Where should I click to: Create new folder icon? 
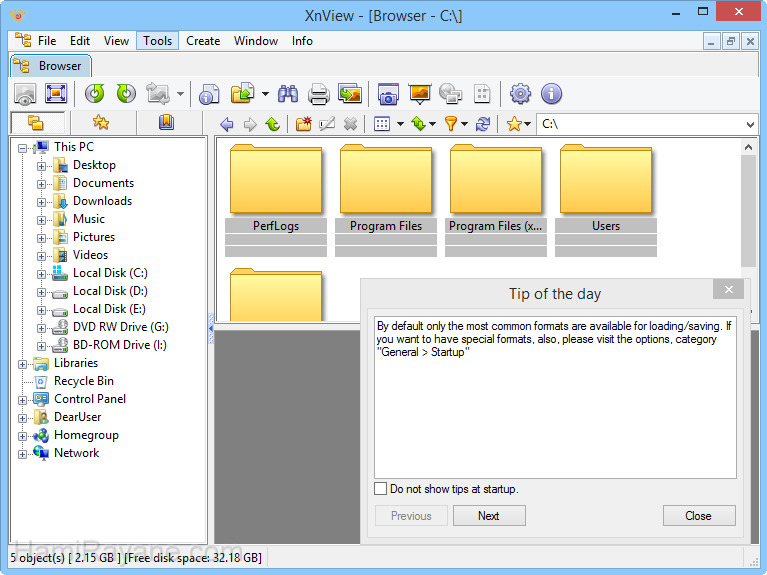[x=303, y=124]
